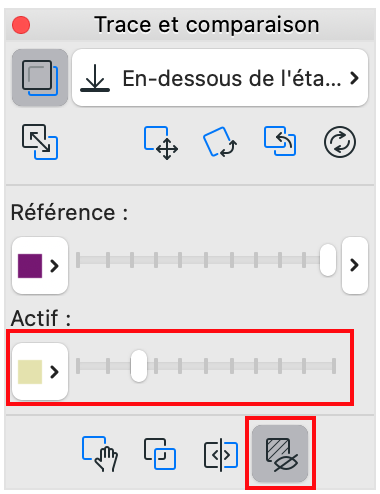This screenshot has height=494, width=380.
Task: Click the Actif intensity slider handle
Action: point(139,366)
